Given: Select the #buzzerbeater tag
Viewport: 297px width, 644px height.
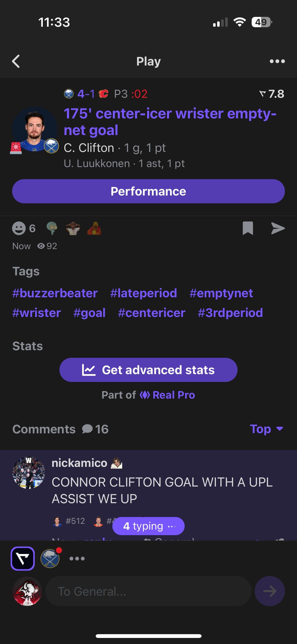Looking at the screenshot, I should click(x=55, y=293).
